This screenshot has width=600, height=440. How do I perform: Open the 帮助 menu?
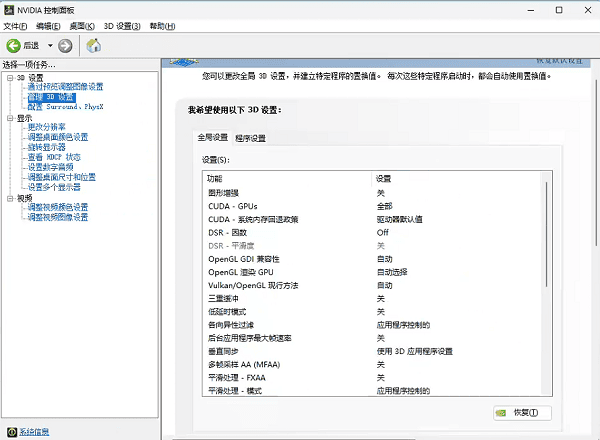click(162, 25)
